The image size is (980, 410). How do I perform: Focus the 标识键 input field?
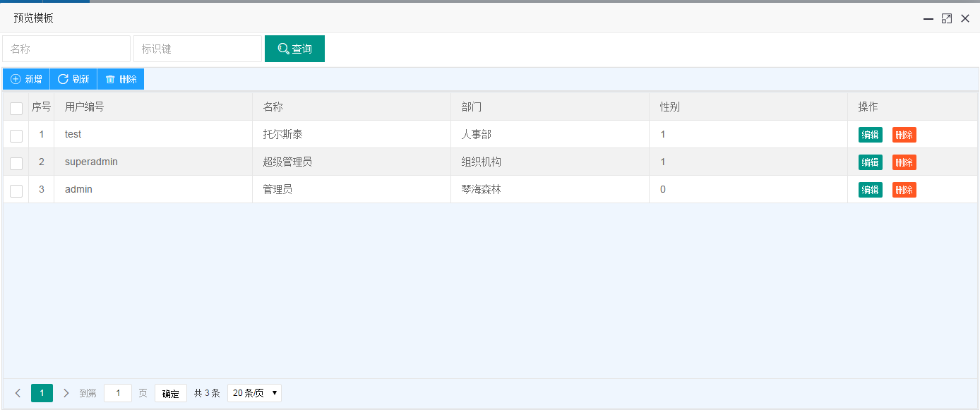coord(198,49)
